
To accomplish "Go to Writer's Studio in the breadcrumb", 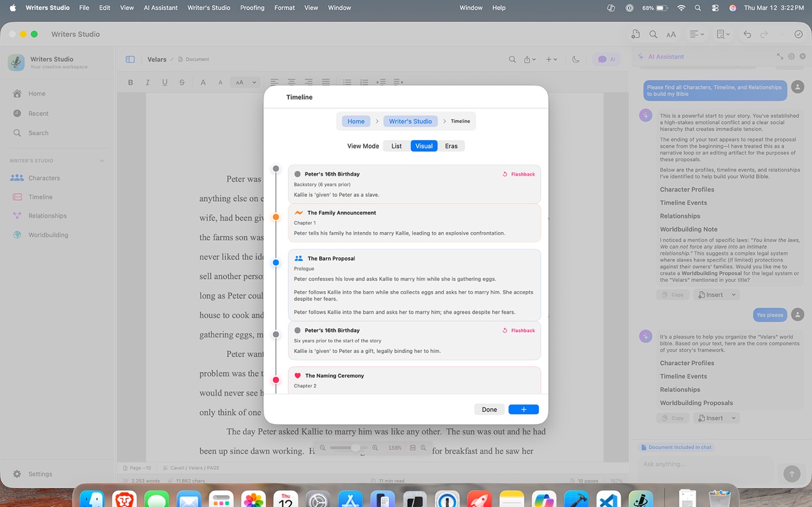I will point(410,121).
